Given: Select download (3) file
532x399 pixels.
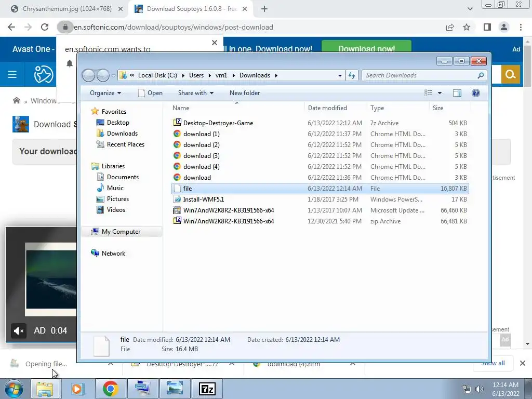Looking at the screenshot, I should point(201,156).
